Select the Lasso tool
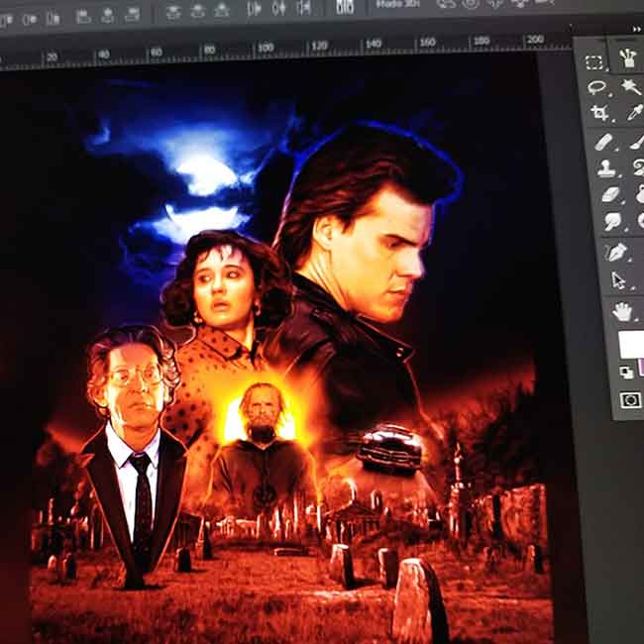Viewport: 644px width, 644px height. coord(595,87)
